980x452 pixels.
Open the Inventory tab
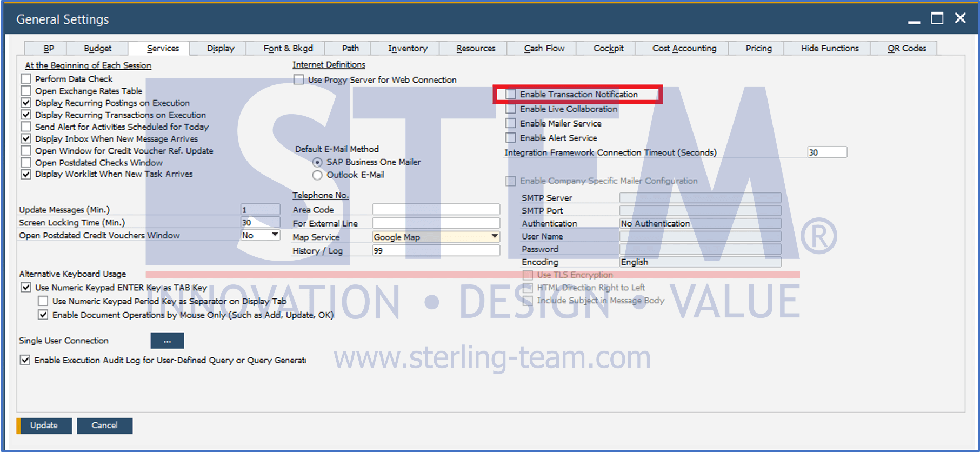(408, 48)
